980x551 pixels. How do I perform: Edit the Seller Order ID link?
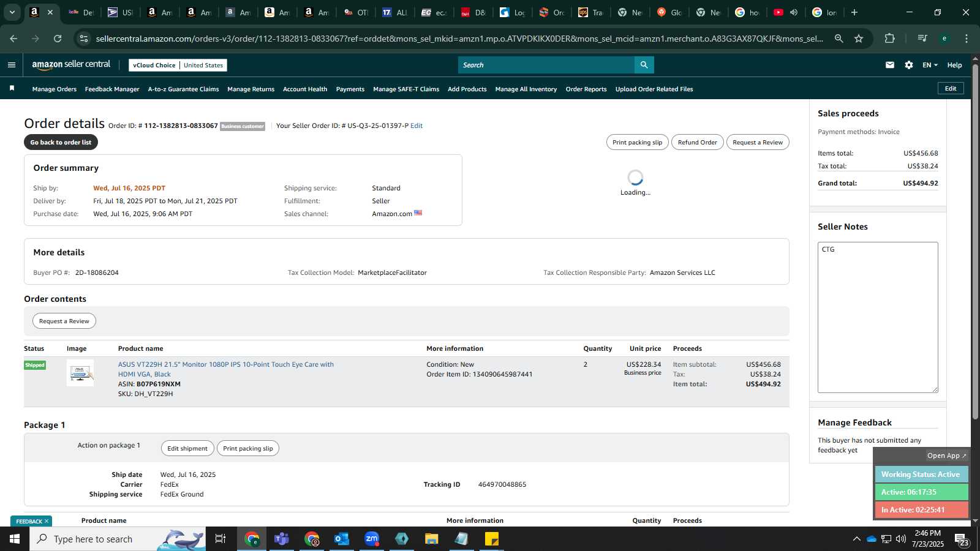click(417, 126)
